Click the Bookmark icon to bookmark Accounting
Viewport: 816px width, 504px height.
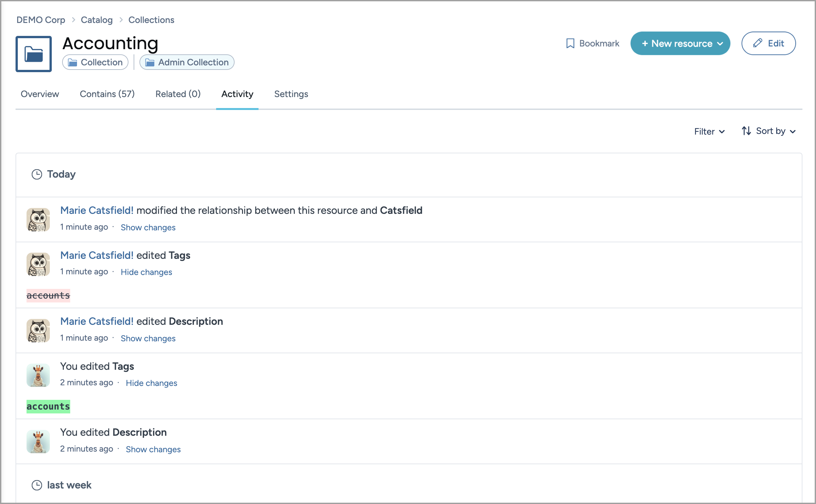tap(570, 43)
